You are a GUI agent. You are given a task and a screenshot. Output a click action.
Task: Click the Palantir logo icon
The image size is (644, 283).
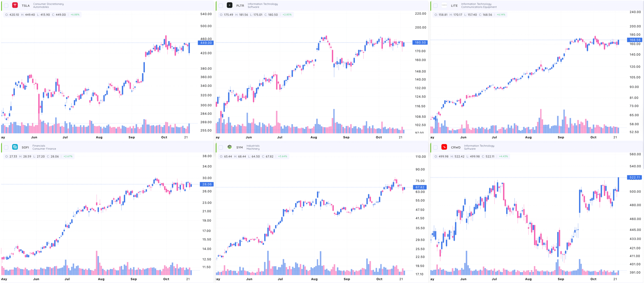click(229, 5)
